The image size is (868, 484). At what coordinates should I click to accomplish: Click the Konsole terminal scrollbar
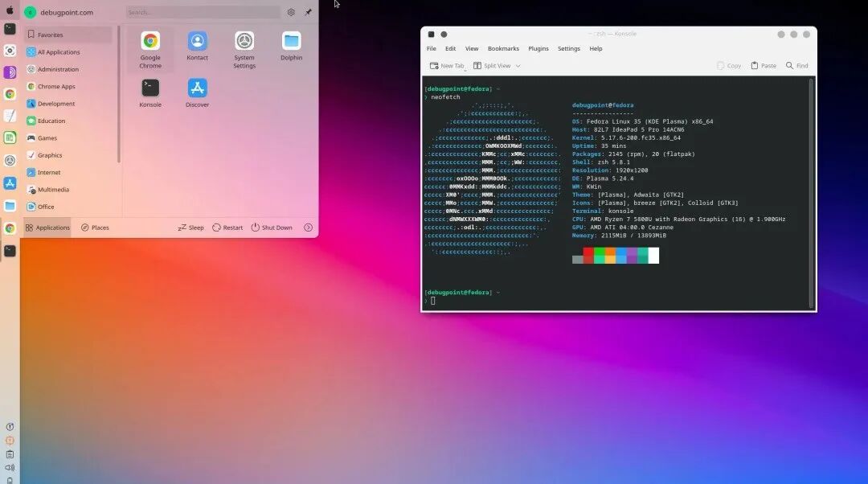pyautogui.click(x=812, y=193)
